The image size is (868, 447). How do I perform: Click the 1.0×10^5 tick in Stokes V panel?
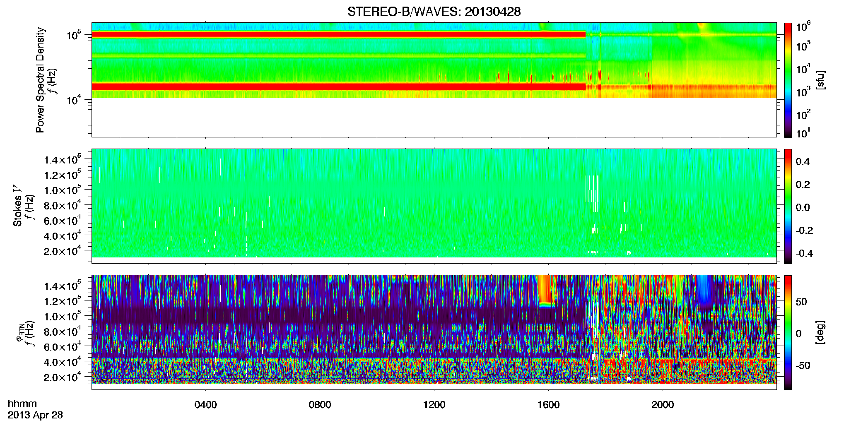[62, 190]
